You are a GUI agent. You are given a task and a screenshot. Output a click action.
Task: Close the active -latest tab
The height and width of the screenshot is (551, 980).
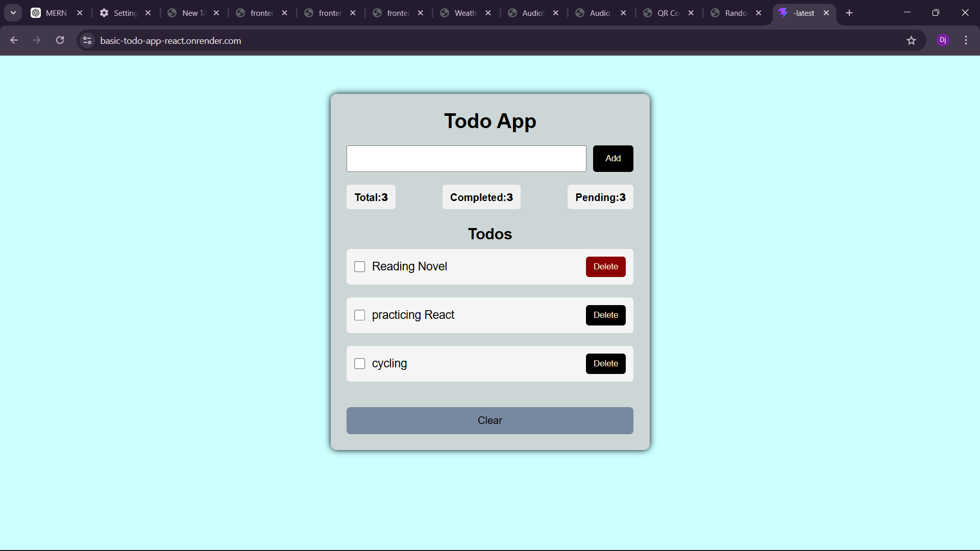click(x=826, y=13)
